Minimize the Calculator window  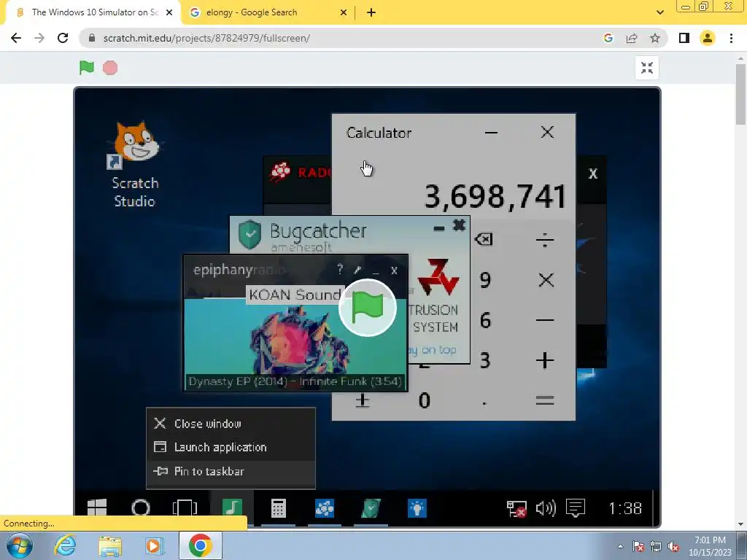pos(491,133)
